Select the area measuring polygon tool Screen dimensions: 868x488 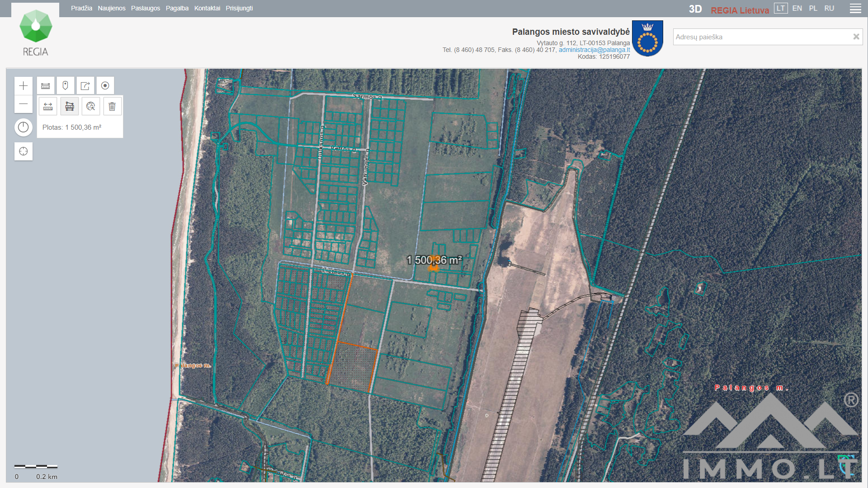(70, 107)
